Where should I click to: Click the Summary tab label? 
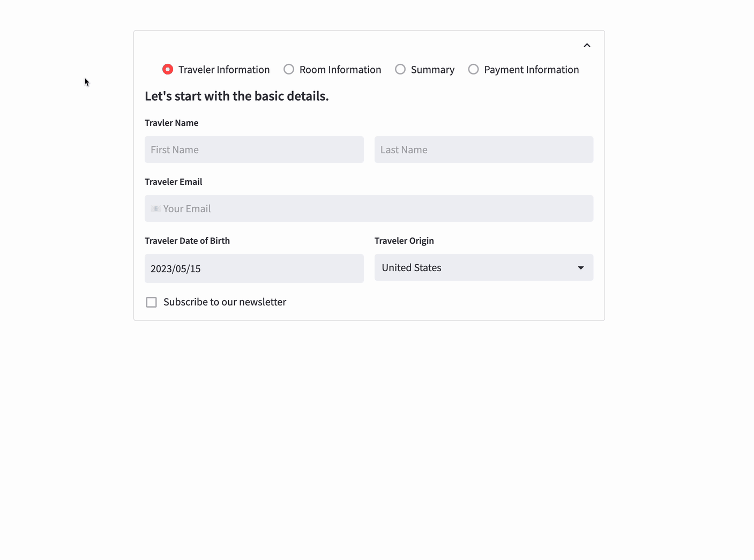pos(432,69)
